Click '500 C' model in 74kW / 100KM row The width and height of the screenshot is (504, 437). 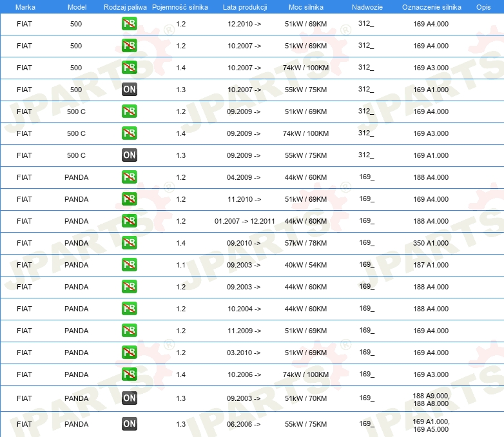click(x=76, y=133)
